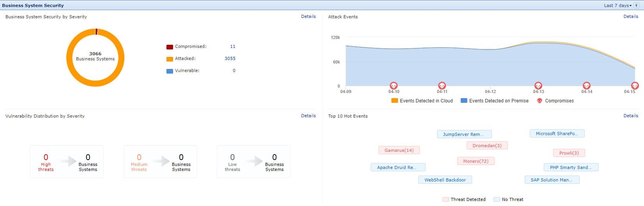644x206 pixels.
Task: Open Details for Vulnerability Distribution by Severity
Action: (x=308, y=116)
